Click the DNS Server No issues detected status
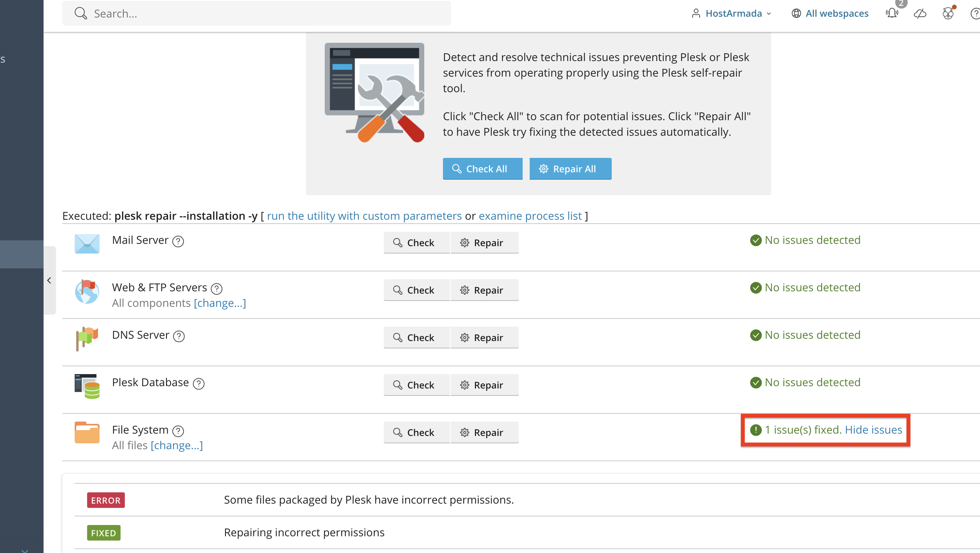This screenshot has height=553, width=980. (805, 335)
